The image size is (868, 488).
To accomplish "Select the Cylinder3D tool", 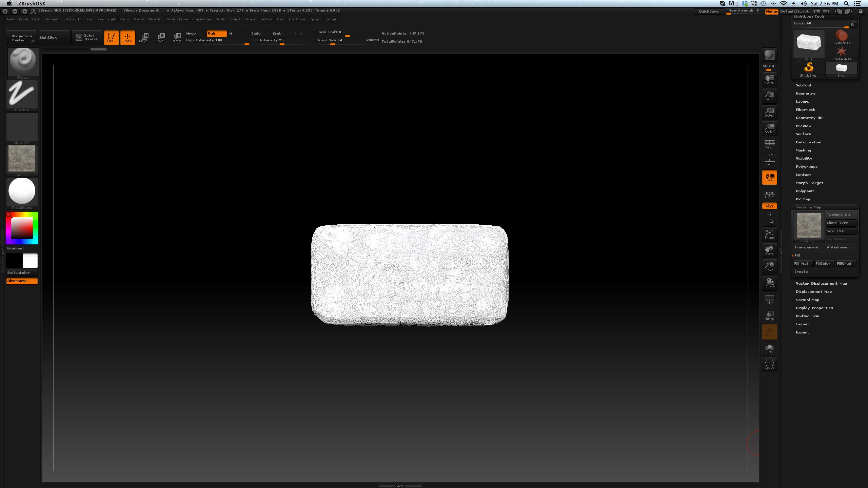I will 841,37.
